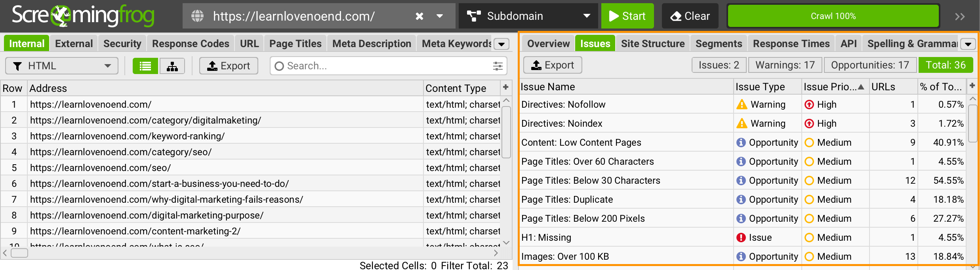Screen dimensions: 980x270
Task: Open URL history dropdown arrow
Action: point(440,16)
